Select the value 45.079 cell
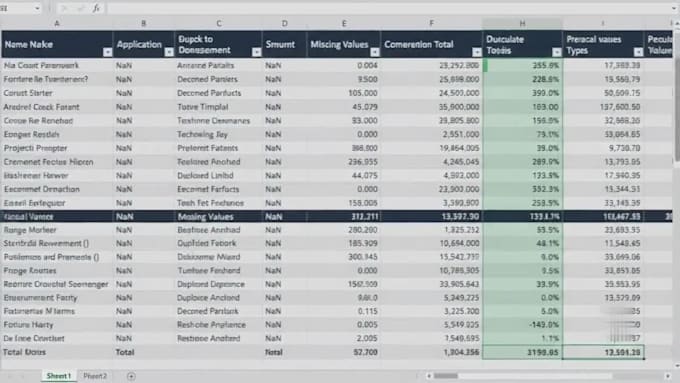 click(x=344, y=107)
